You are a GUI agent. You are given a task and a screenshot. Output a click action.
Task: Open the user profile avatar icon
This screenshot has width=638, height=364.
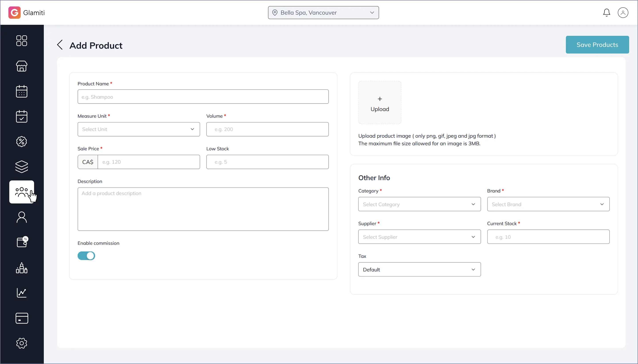point(623,13)
